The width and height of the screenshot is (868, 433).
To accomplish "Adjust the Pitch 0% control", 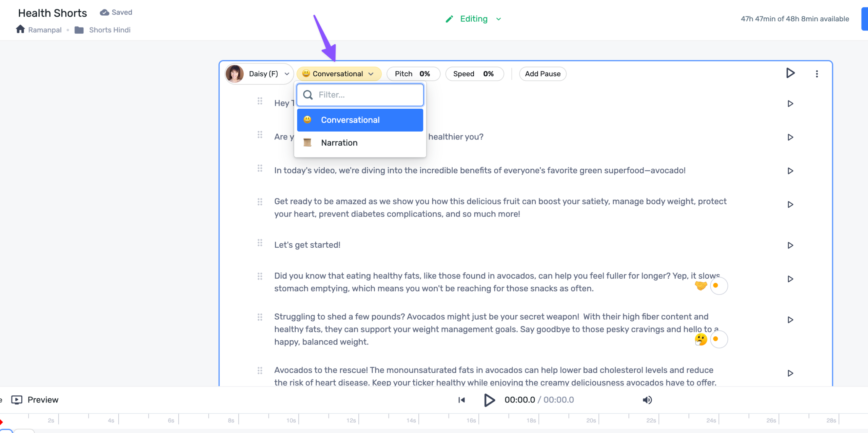I will [x=413, y=74].
